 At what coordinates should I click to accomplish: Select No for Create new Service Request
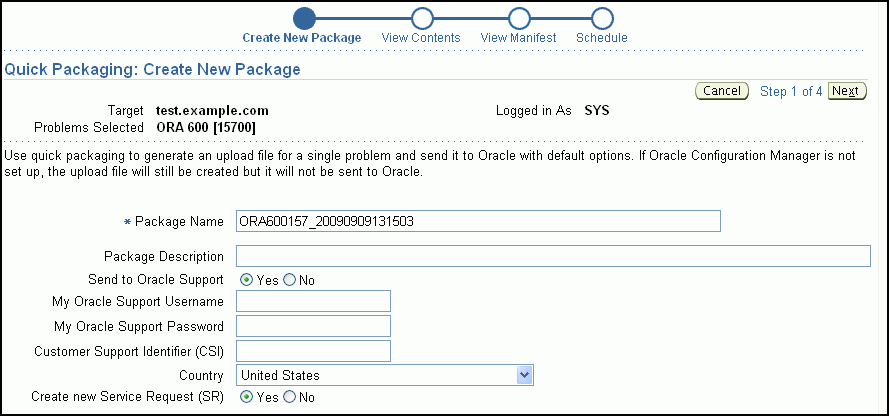point(290,397)
